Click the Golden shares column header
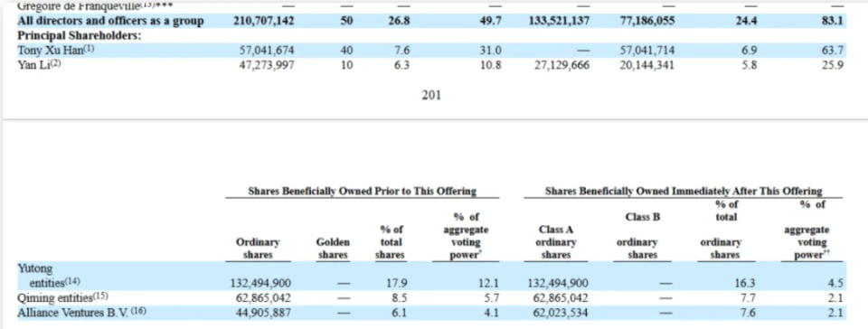The height and width of the screenshot is (329, 868). 333,249
